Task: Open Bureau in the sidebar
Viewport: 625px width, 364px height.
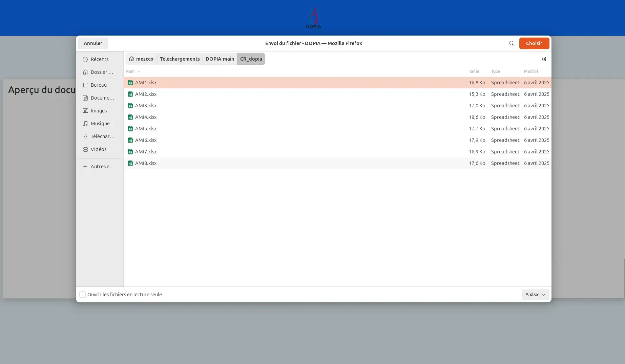Action: (x=98, y=85)
